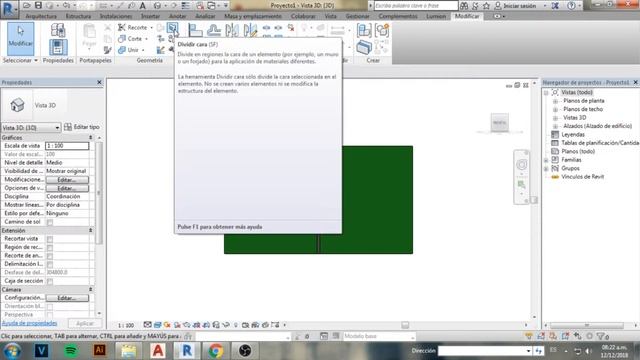The height and width of the screenshot is (360, 640).
Task: Click the Properties panel vertical scrollbar
Action: 99,193
